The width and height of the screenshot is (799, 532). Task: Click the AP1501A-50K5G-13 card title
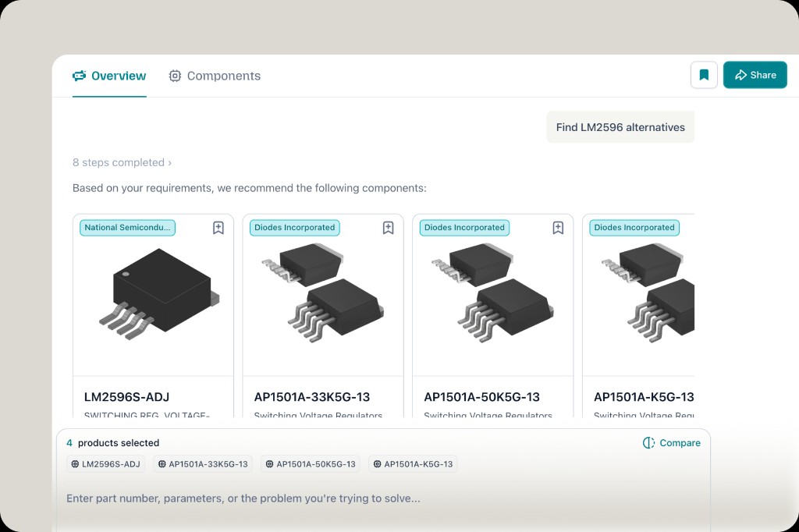click(x=481, y=397)
